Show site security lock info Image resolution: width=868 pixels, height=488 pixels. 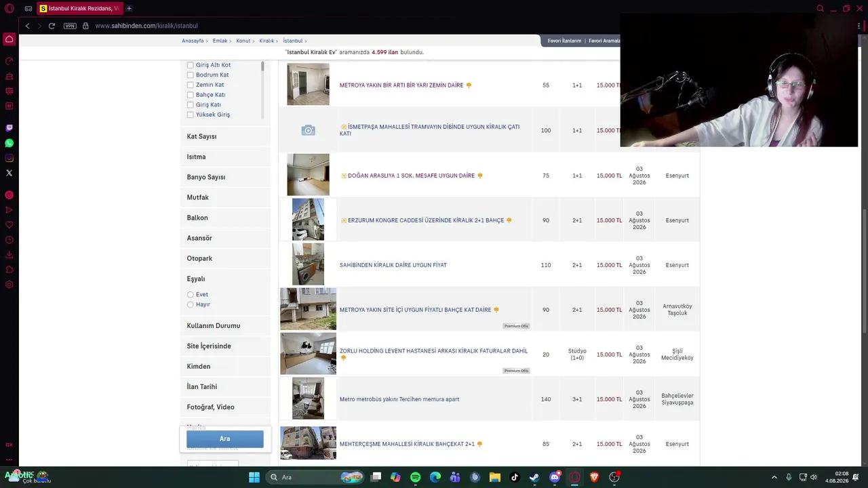coord(85,26)
